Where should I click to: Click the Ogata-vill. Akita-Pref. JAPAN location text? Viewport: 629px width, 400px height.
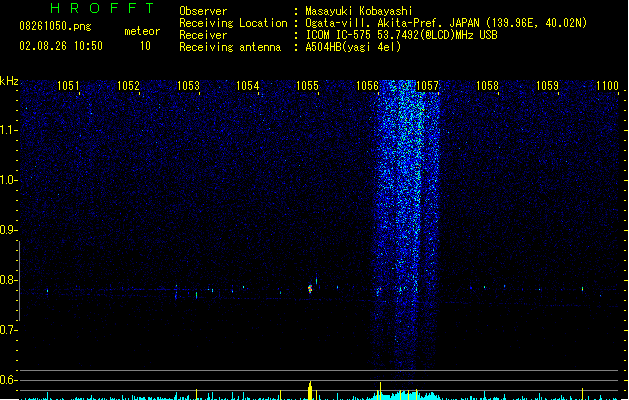(446, 23)
